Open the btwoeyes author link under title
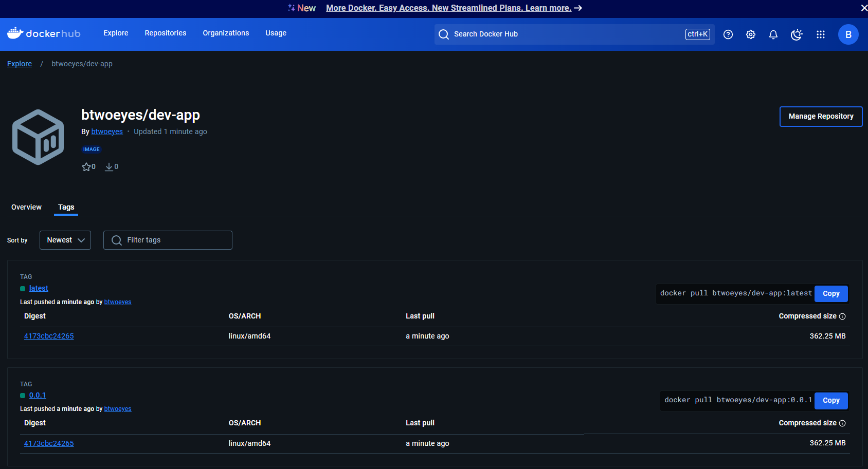 pos(107,132)
